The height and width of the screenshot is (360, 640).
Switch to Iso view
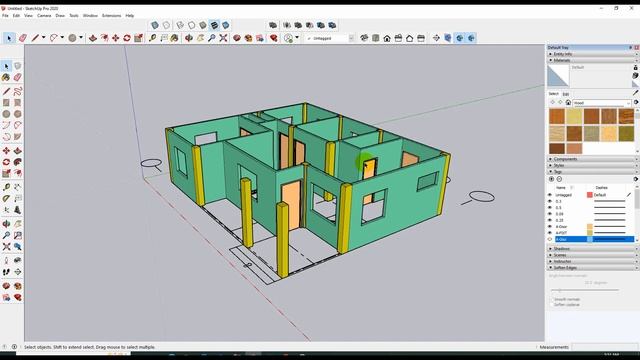364,38
